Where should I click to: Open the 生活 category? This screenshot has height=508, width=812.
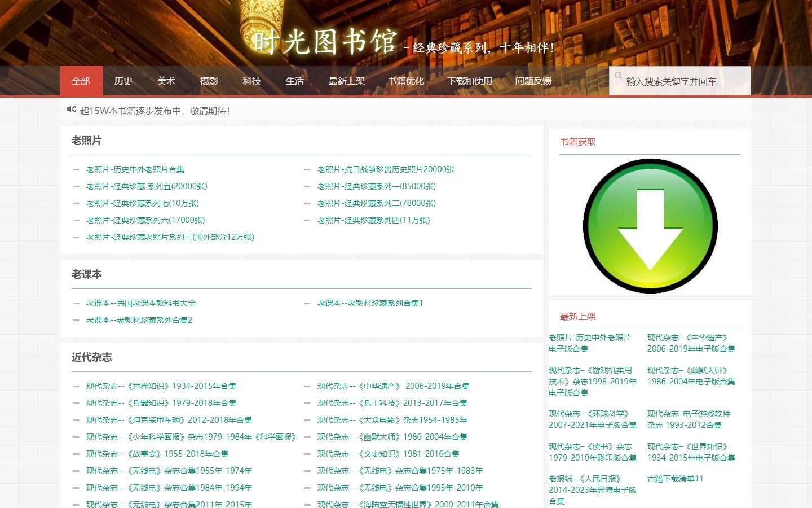[x=295, y=81]
